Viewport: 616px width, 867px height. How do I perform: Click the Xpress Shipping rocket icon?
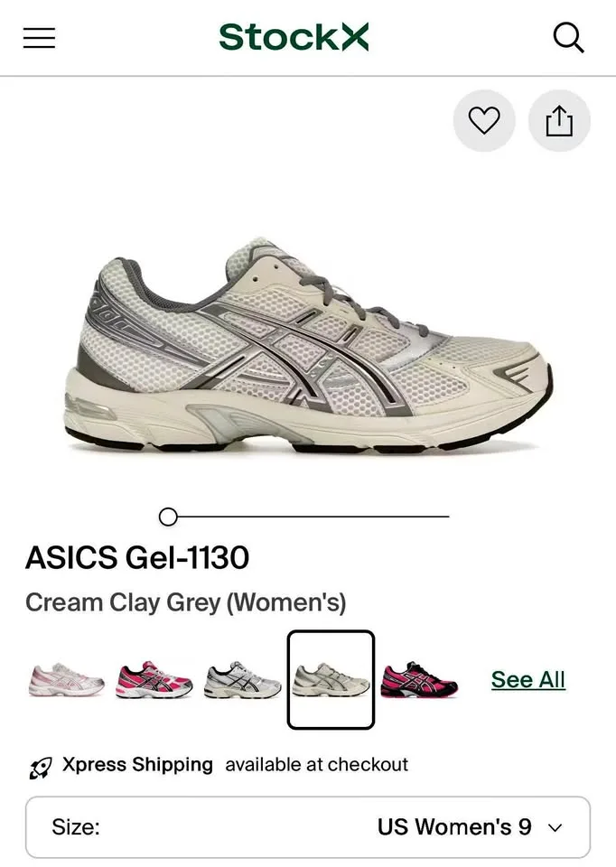click(41, 768)
